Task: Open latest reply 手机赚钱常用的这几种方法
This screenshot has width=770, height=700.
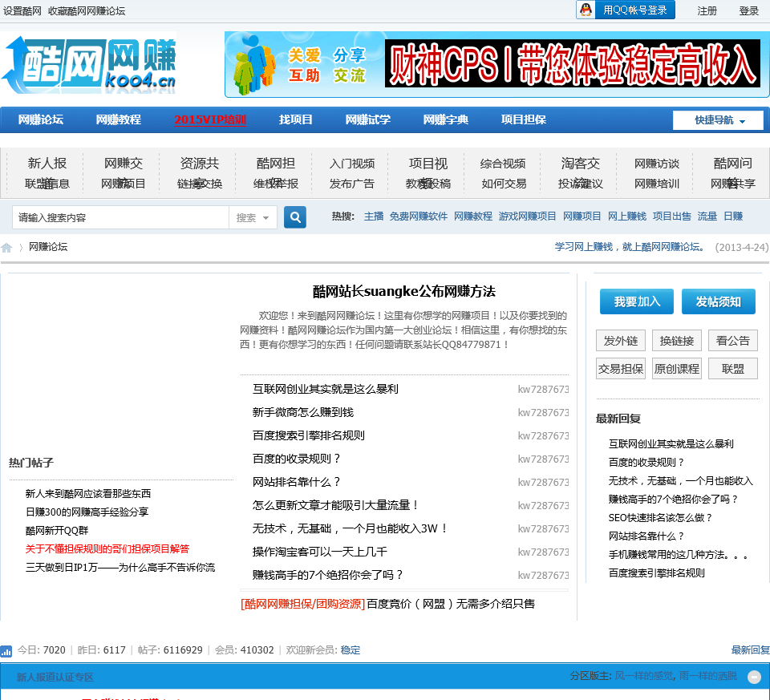Action: click(x=679, y=555)
